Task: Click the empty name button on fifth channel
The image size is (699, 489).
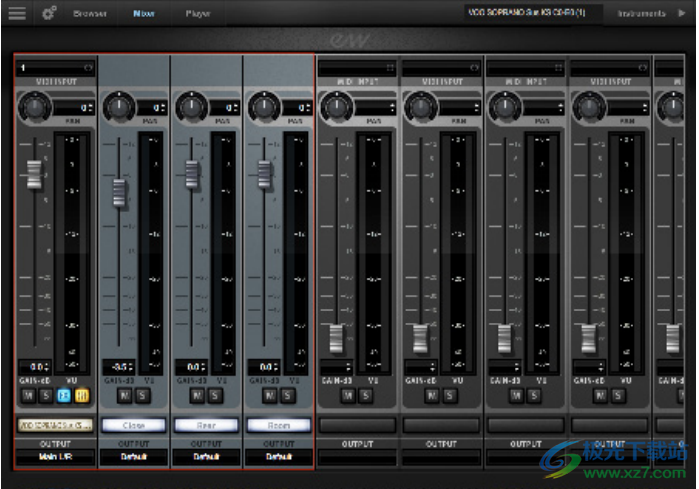Action: coord(358,425)
